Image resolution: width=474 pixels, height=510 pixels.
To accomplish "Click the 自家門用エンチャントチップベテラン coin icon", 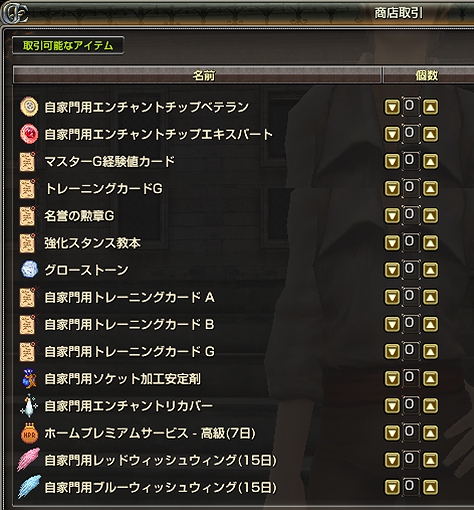I will point(29,107).
